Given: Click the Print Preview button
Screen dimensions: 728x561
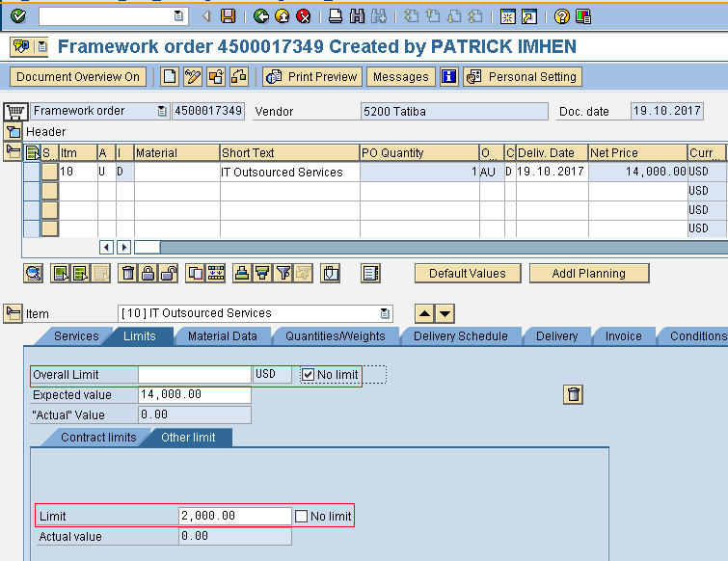Looking at the screenshot, I should pyautogui.click(x=312, y=76).
